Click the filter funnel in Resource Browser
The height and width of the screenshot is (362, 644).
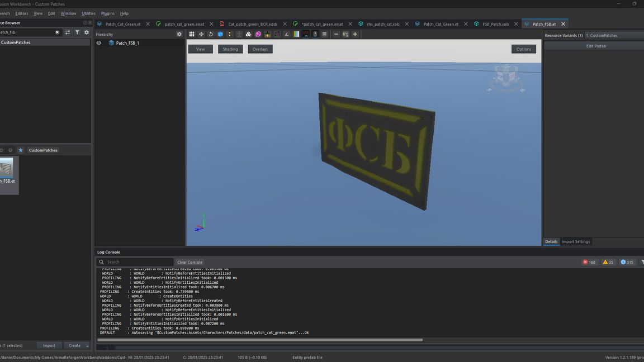click(77, 32)
